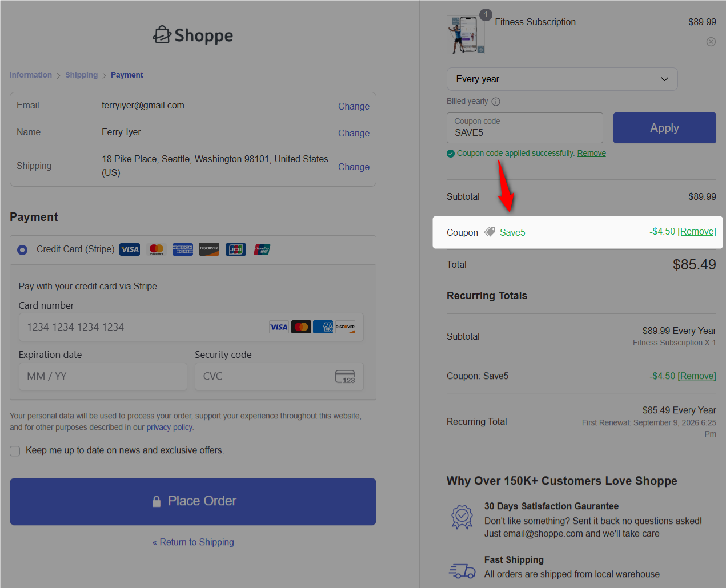
Task: Click the CVC card icon in Security code field
Action: click(x=346, y=376)
